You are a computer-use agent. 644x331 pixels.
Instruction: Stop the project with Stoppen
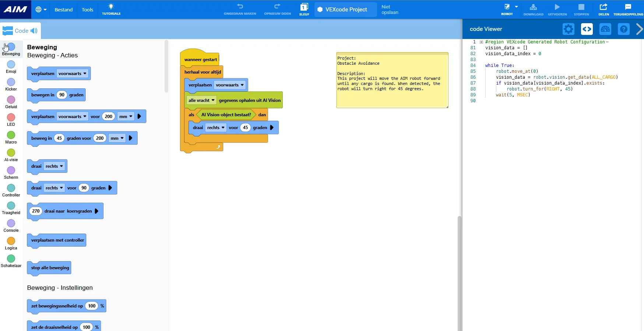[581, 9]
